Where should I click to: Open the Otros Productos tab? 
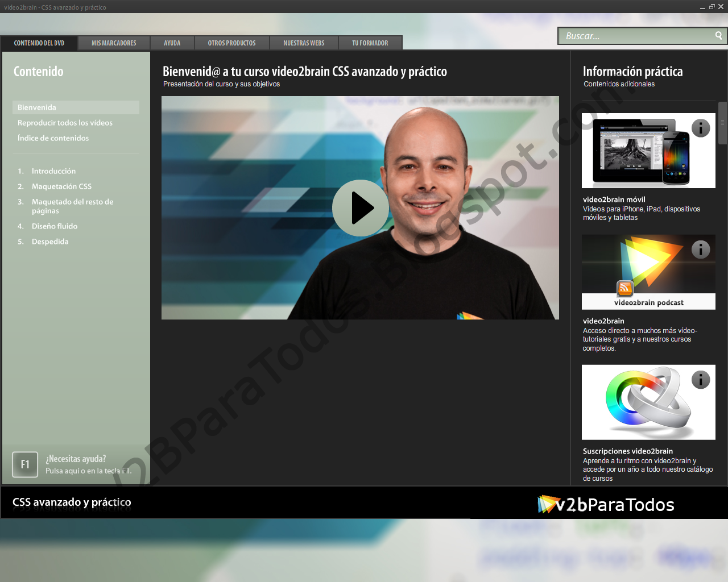[231, 43]
